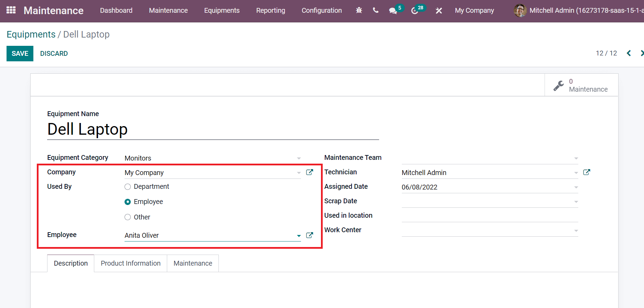Image resolution: width=644 pixels, height=308 pixels.
Task: Click the bug debug icon
Action: (359, 10)
